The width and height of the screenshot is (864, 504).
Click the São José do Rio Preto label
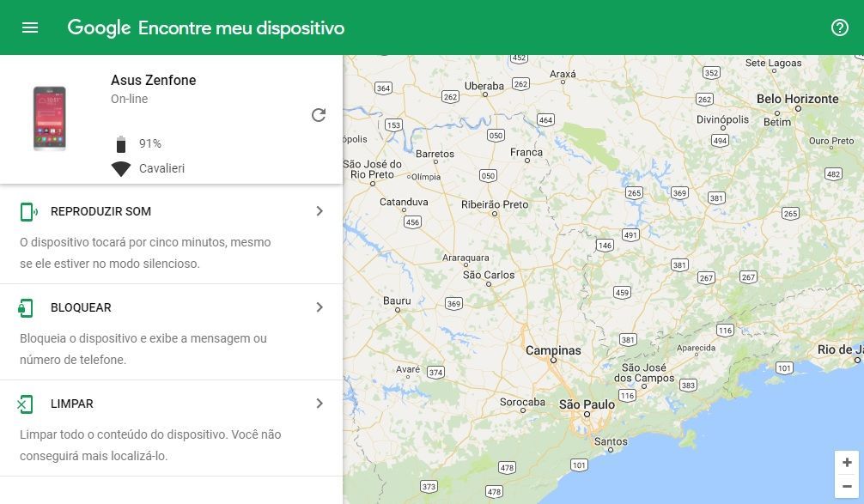[373, 169]
